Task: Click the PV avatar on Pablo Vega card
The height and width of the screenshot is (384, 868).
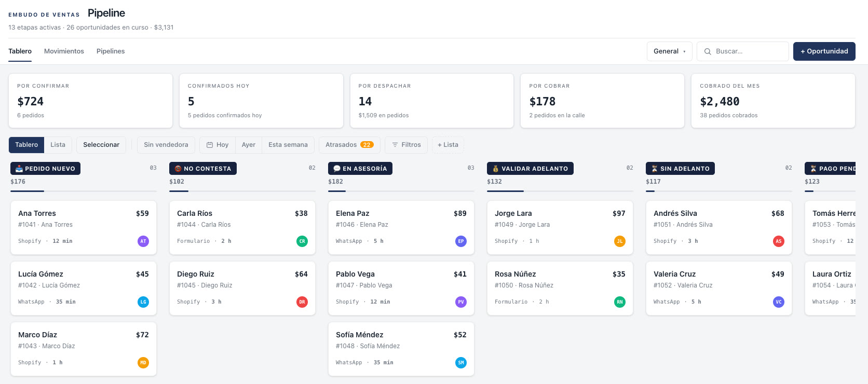Action: pos(461,301)
